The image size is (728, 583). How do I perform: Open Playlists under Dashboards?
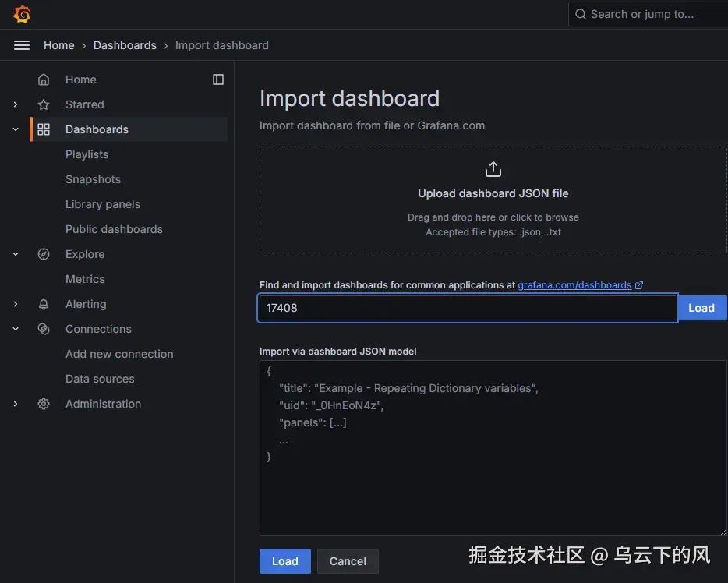(x=87, y=154)
